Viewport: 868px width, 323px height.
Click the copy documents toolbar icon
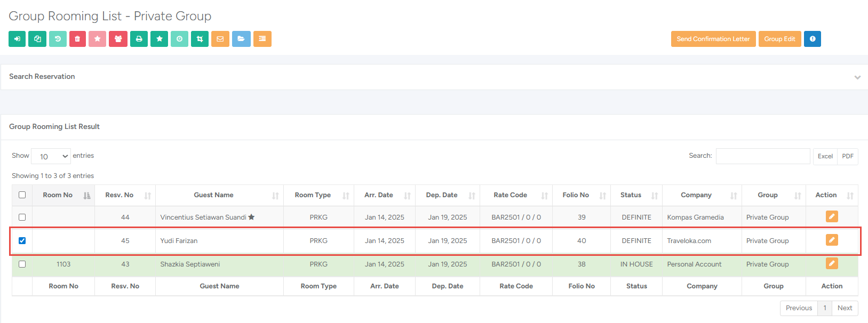(x=37, y=39)
